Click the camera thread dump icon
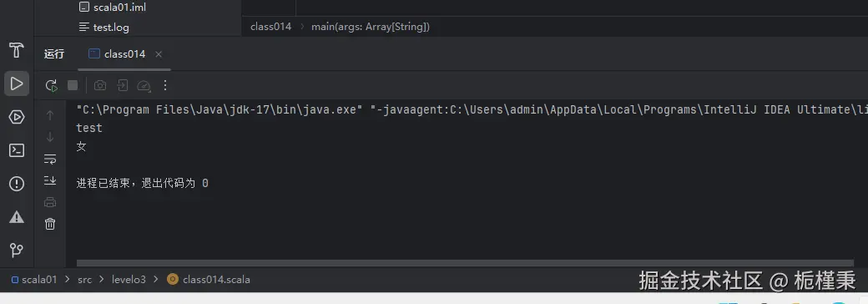Screen dimensions: 868x304 click(x=100, y=85)
